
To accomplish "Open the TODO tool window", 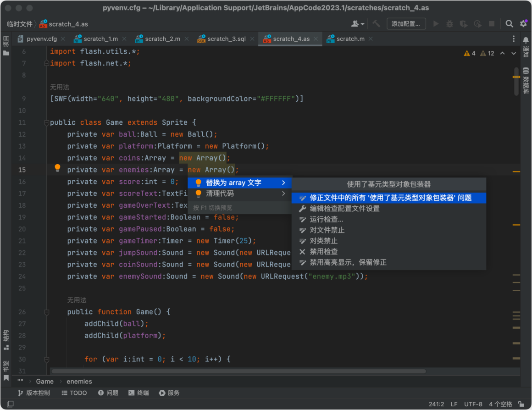I will point(74,393).
